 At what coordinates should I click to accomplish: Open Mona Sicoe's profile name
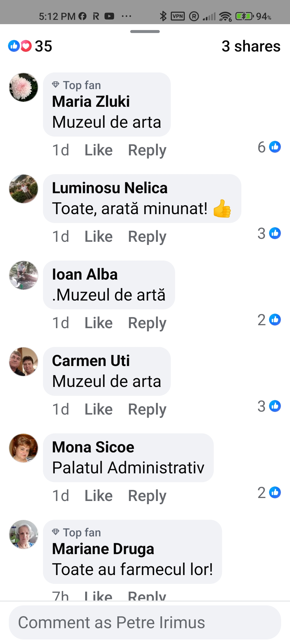pyautogui.click(x=93, y=447)
